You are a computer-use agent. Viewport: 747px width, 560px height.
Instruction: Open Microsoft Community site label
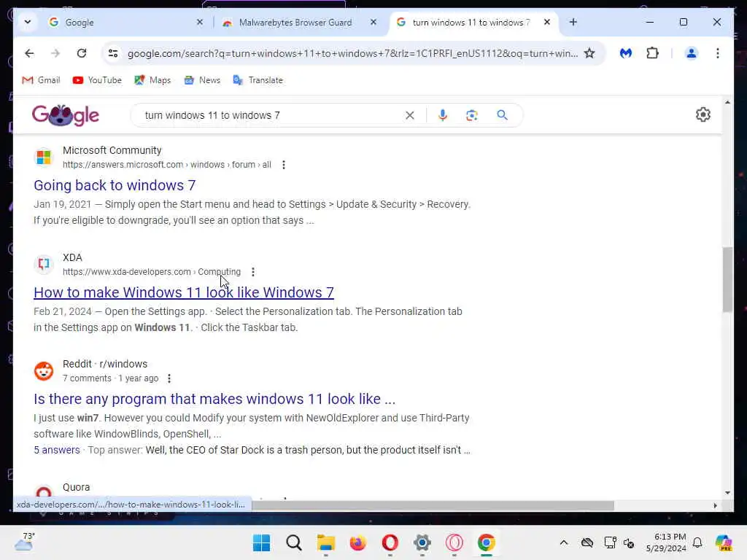[112, 150]
